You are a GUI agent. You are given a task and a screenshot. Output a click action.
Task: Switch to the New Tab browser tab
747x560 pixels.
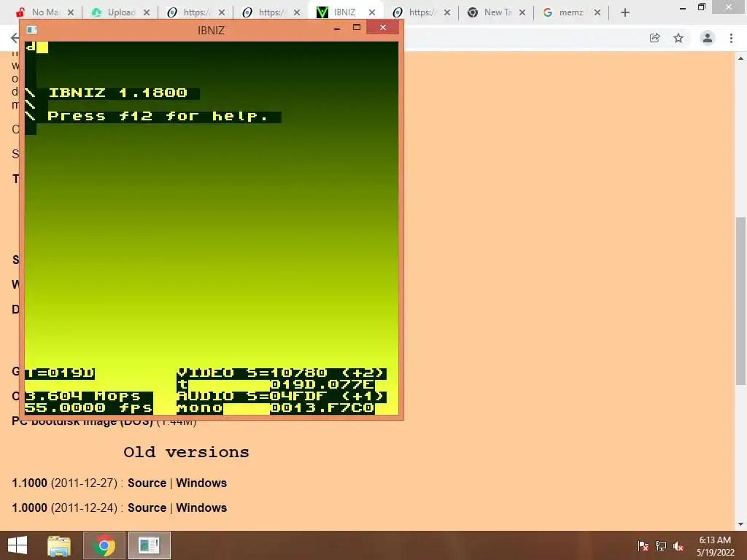498,12
